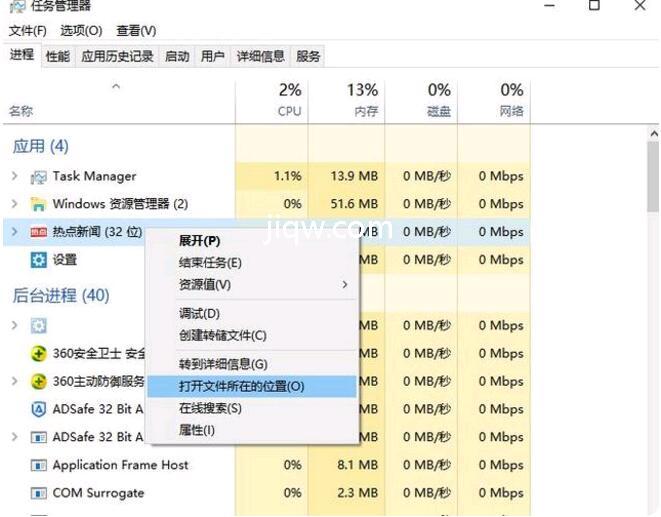Click the 热点新闻 red app icon
The height and width of the screenshot is (517, 661).
[x=39, y=233]
